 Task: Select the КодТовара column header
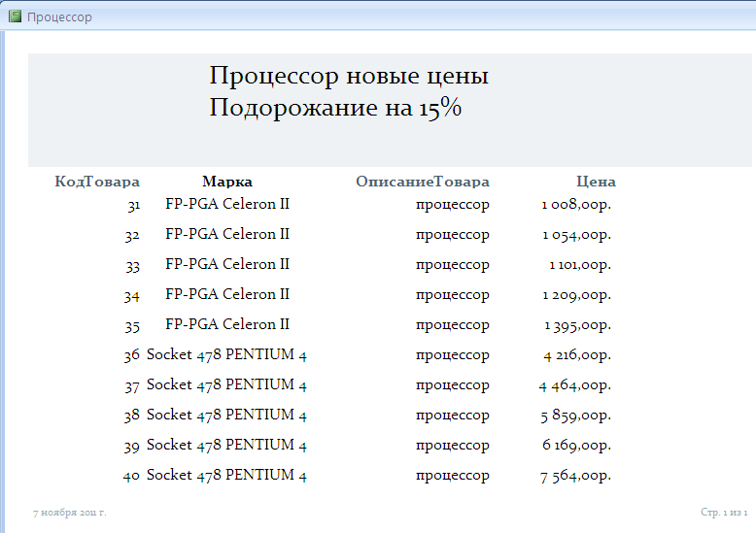pyautogui.click(x=97, y=182)
